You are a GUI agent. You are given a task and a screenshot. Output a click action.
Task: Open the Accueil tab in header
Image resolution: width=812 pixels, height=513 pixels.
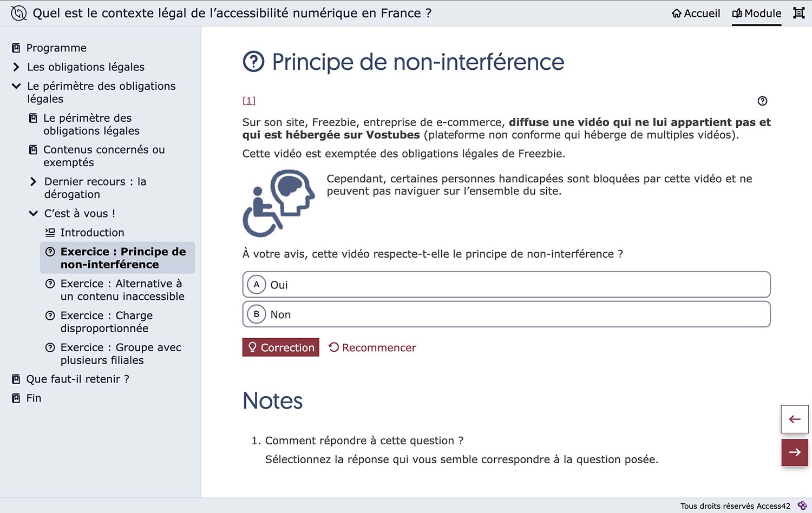point(696,13)
